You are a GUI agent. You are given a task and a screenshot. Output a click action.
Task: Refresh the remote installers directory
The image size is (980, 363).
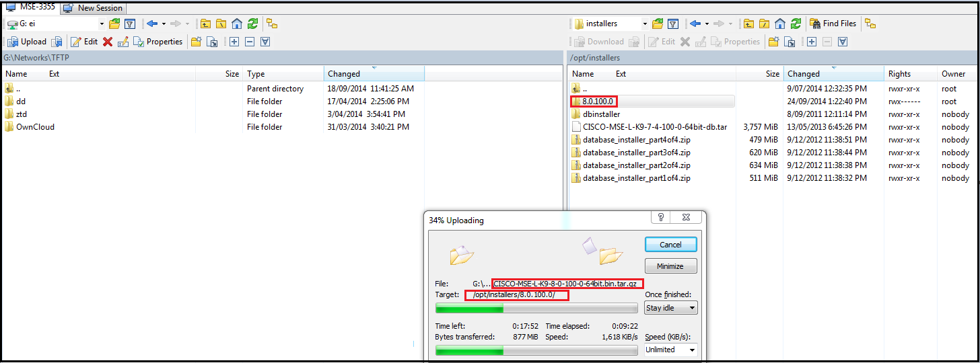coord(796,24)
